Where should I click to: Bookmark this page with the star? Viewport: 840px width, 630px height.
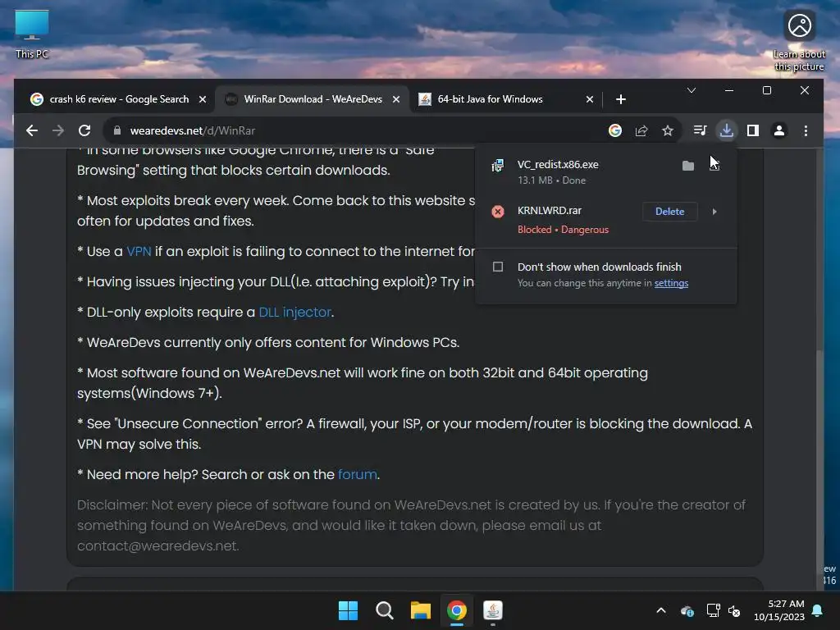coord(668,130)
